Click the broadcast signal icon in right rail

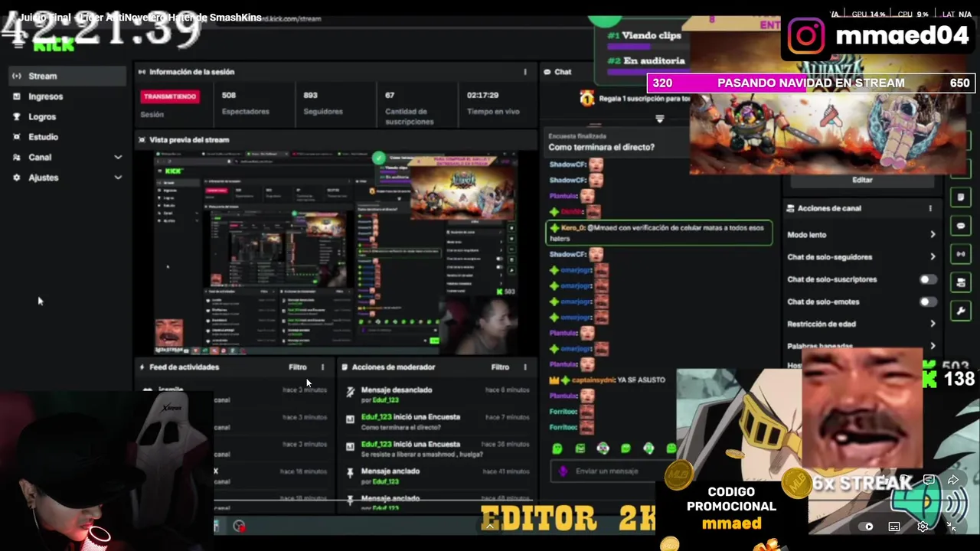[x=961, y=254]
